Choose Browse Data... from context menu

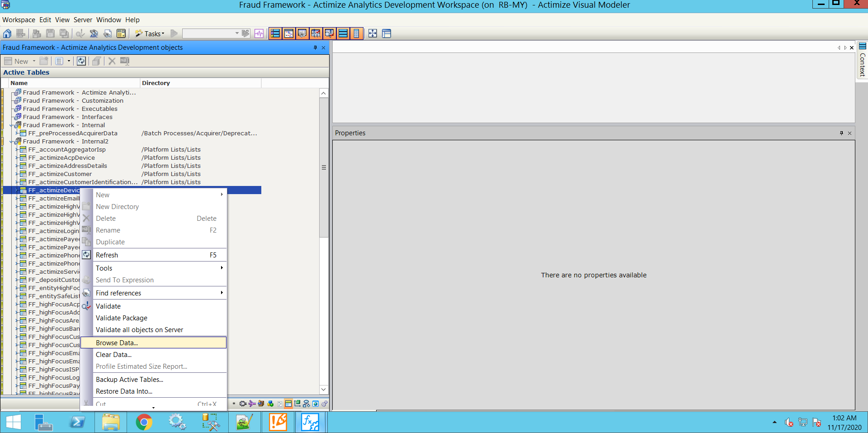(x=153, y=343)
